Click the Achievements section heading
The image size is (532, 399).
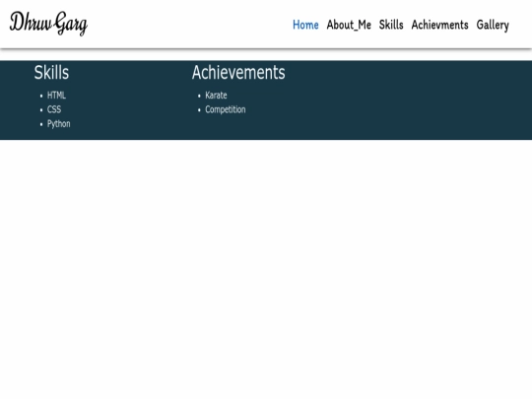click(238, 72)
